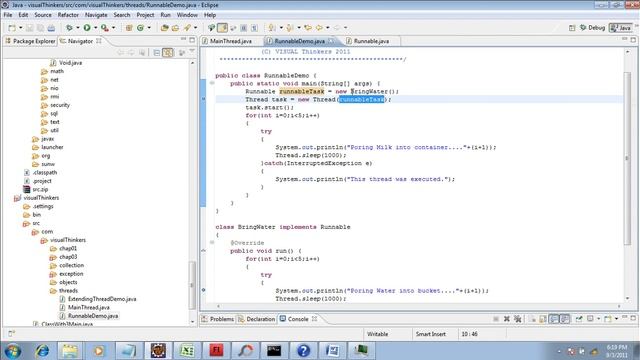Toggle Show Console on standard error
This screenshot has height=360, width=640.
(x=564, y=319)
